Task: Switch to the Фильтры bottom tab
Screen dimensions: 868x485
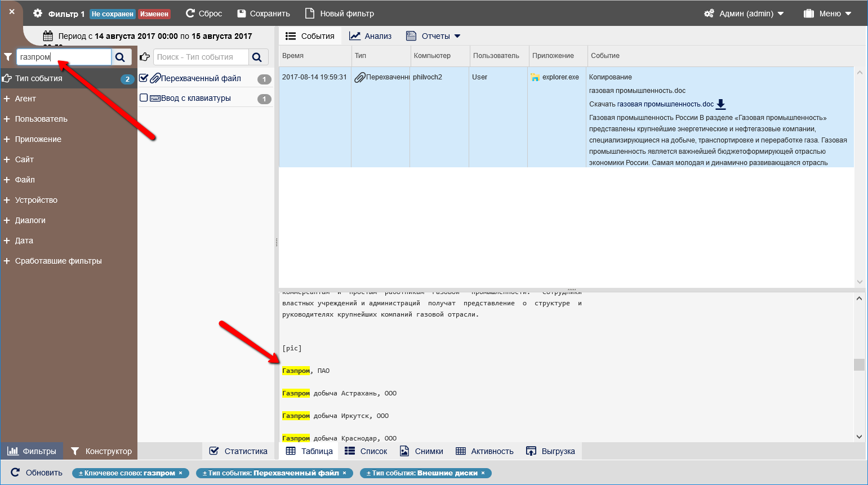Action: (x=32, y=451)
